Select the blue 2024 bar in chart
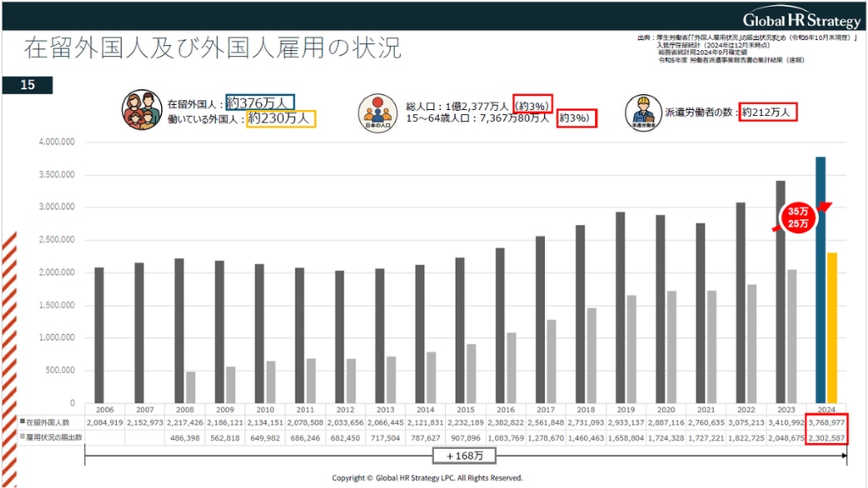Viewport: 868px width, 488px height. (x=820, y=280)
